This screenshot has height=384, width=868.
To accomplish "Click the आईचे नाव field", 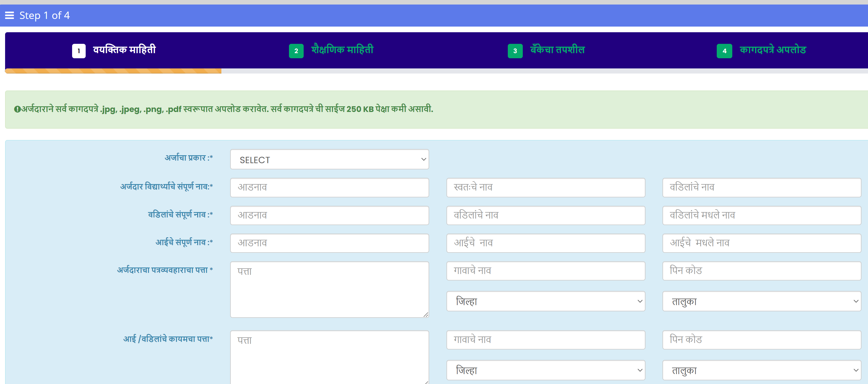I will pyautogui.click(x=545, y=243).
